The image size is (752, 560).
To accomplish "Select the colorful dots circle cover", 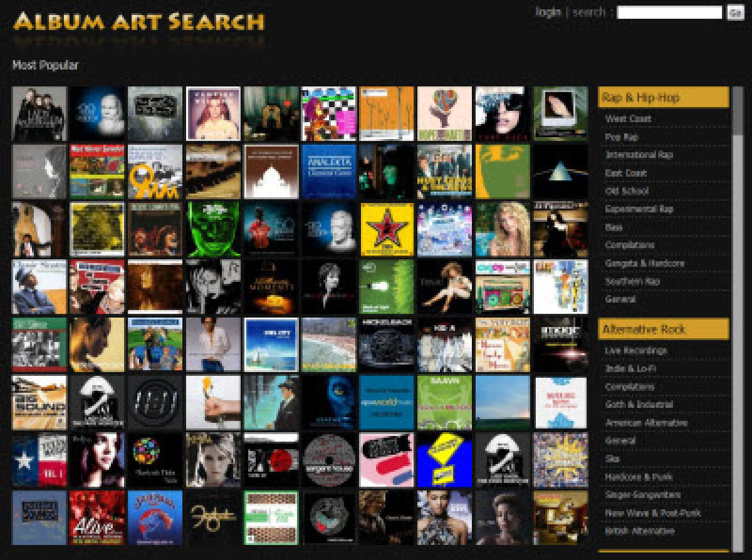I will tap(155, 460).
